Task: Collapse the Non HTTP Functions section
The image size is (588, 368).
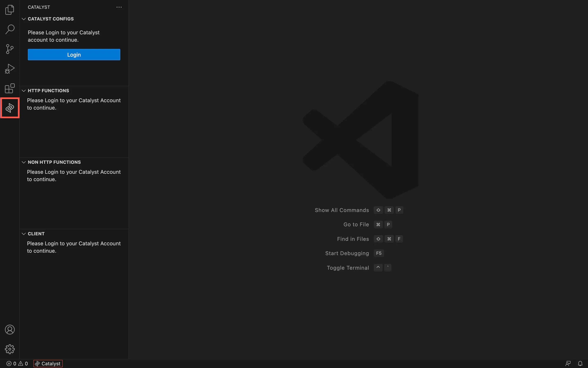Action: click(24, 162)
